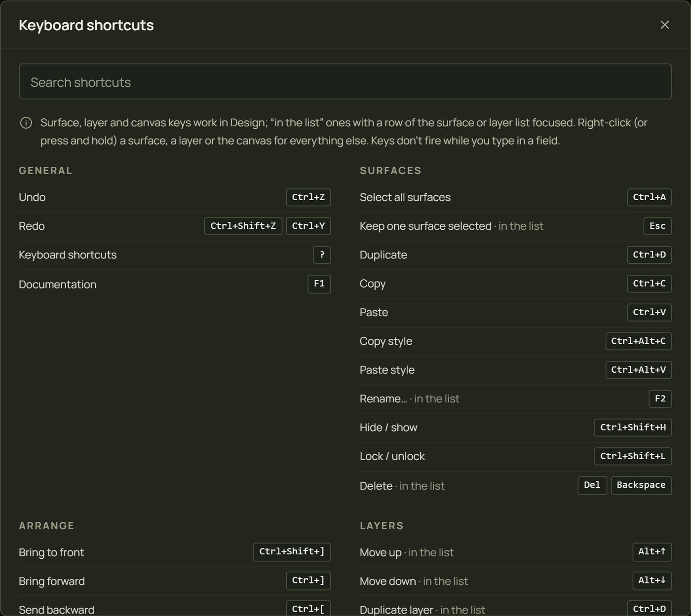
Task: Click the "GENERAL" section heading
Action: pos(45,171)
